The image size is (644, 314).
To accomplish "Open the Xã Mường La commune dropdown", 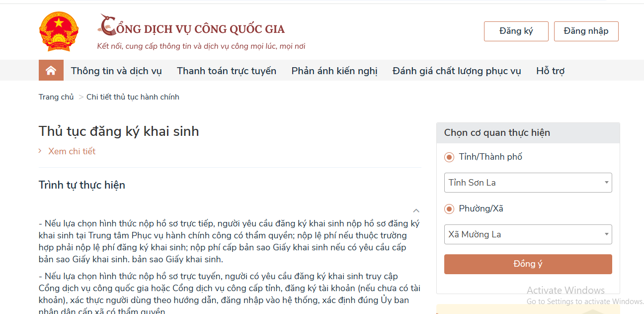I will (x=528, y=234).
